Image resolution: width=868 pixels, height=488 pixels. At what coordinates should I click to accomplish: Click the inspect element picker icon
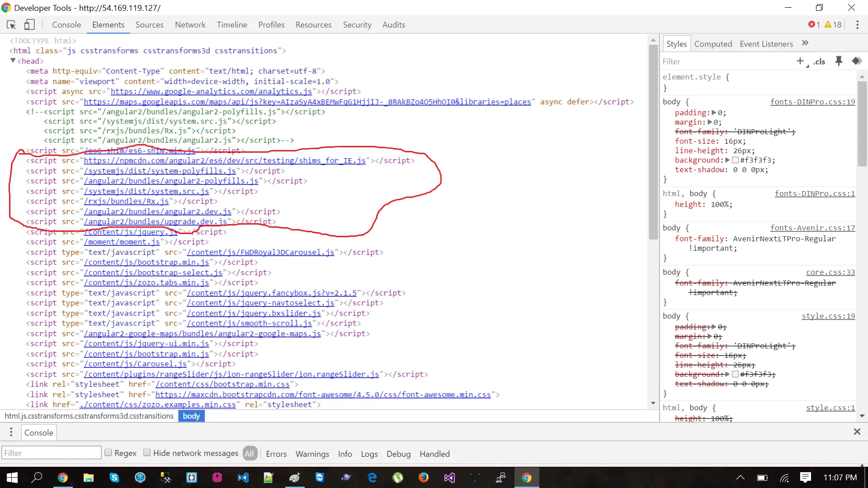[x=11, y=24]
